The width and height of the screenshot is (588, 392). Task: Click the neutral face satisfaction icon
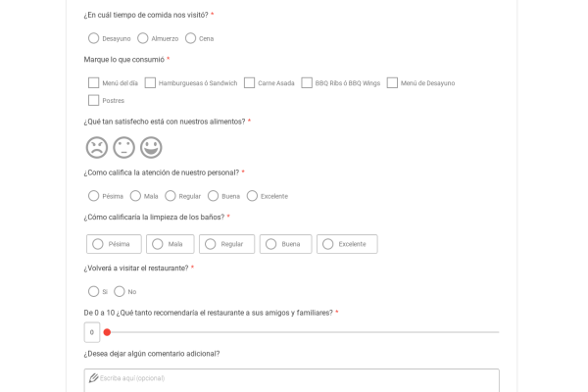[x=123, y=147]
